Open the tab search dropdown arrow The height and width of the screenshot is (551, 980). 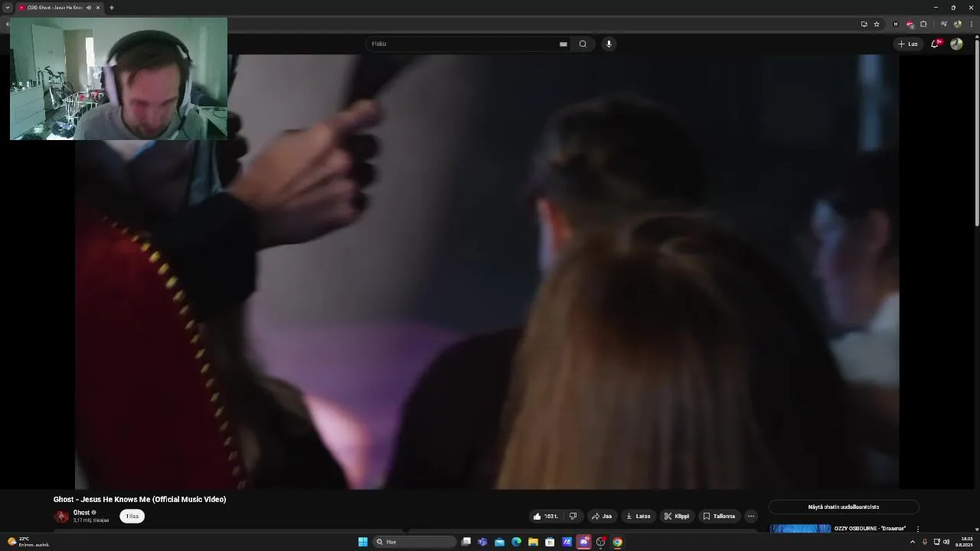(8, 8)
